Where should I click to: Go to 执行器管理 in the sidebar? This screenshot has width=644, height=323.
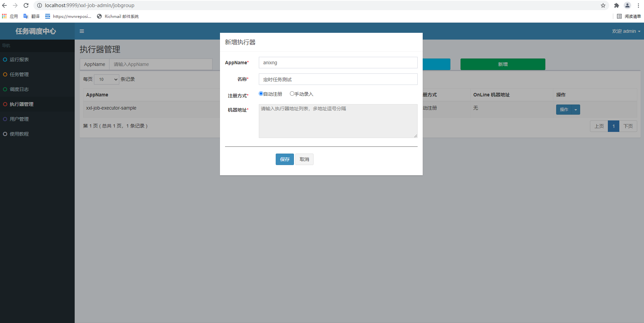pos(37,104)
